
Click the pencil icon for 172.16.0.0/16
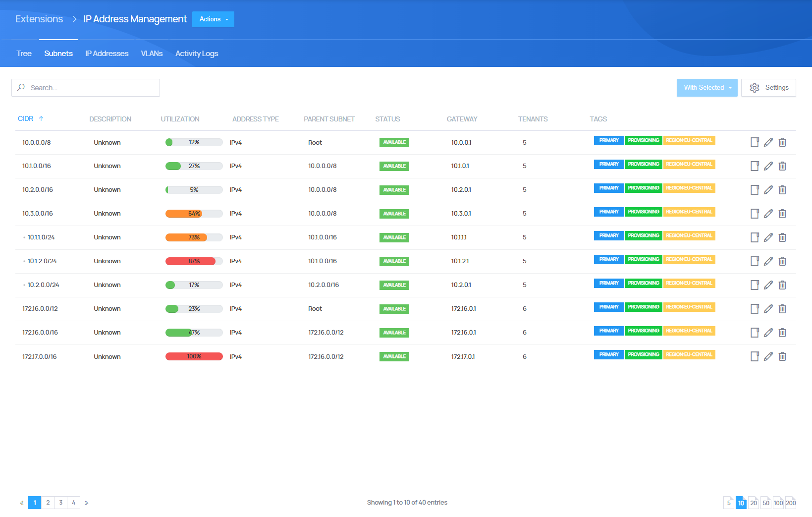pos(768,333)
